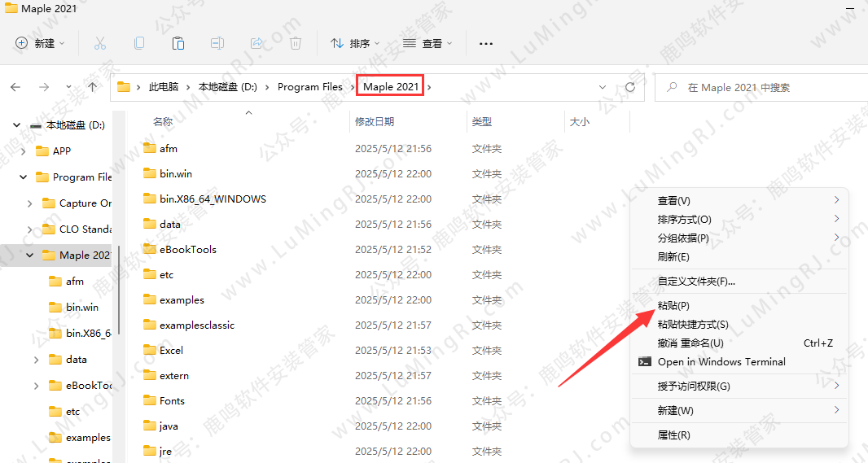Click the Cut scissors icon in toolbar
Image resolution: width=868 pixels, height=463 pixels.
99,43
